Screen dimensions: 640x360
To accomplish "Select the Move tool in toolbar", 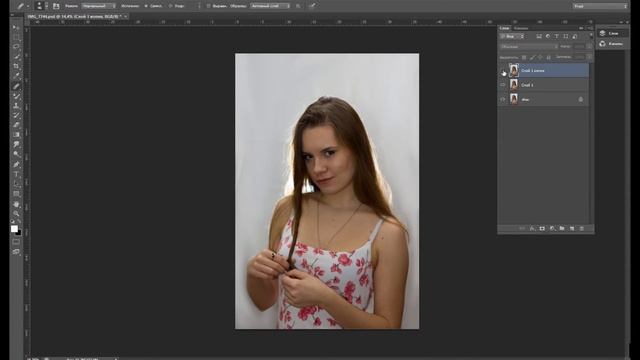I will pyautogui.click(x=16, y=27).
